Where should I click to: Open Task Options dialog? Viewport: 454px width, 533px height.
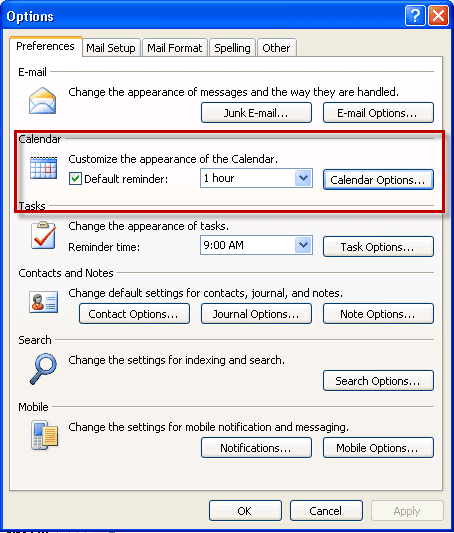coord(378,246)
